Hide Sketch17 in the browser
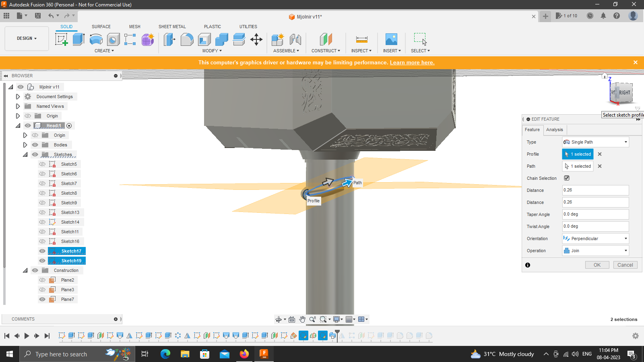The image size is (644, 362). click(42, 251)
